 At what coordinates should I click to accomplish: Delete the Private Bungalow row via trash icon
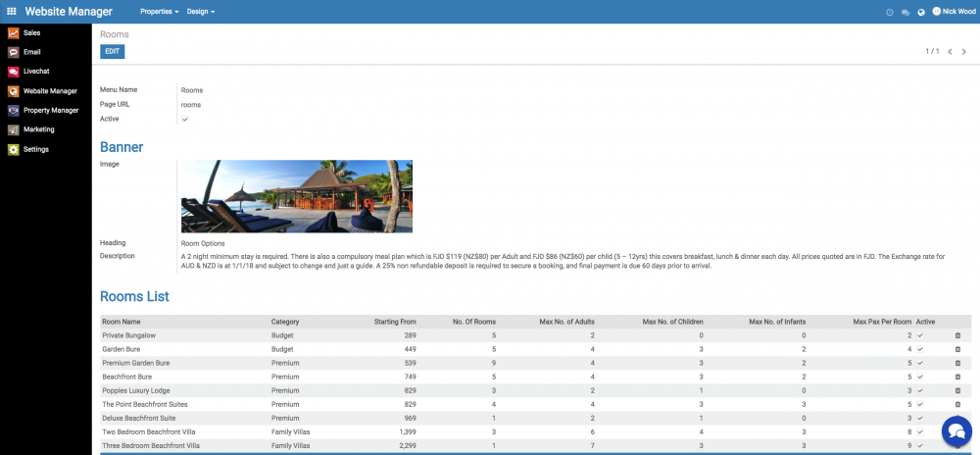pyautogui.click(x=957, y=335)
